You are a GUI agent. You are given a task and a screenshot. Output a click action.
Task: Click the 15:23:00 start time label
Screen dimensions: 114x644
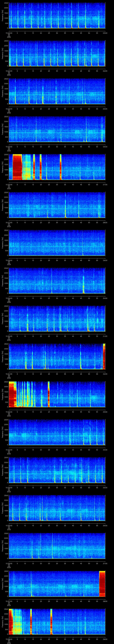(9, 71)
